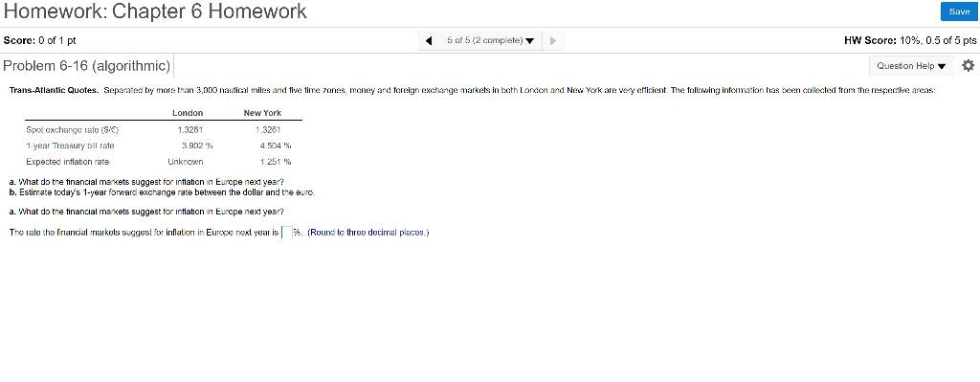The width and height of the screenshot is (980, 382).
Task: Click the 'Round to three decimal places' hint
Action: 368,233
